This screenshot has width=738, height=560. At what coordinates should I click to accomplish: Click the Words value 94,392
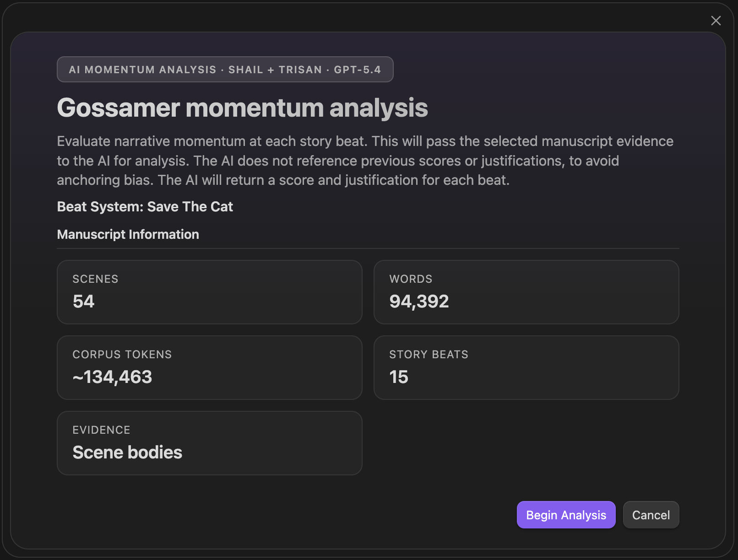(x=419, y=302)
